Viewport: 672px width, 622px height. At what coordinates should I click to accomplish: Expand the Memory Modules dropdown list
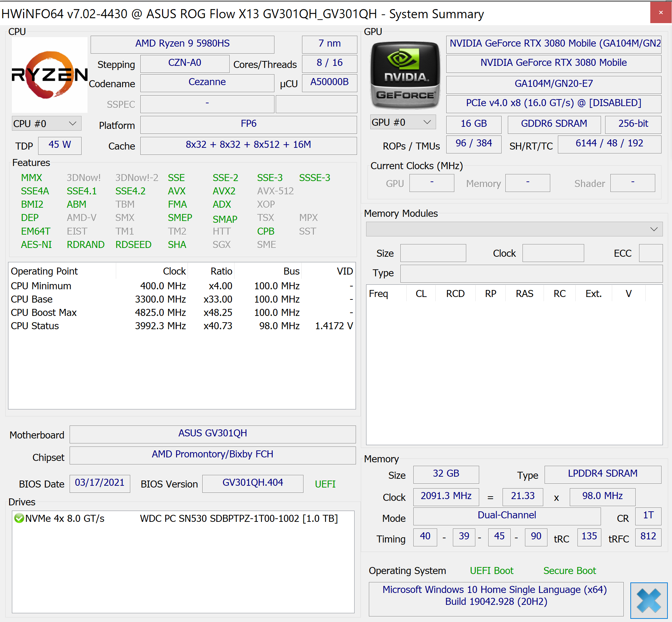(514, 229)
